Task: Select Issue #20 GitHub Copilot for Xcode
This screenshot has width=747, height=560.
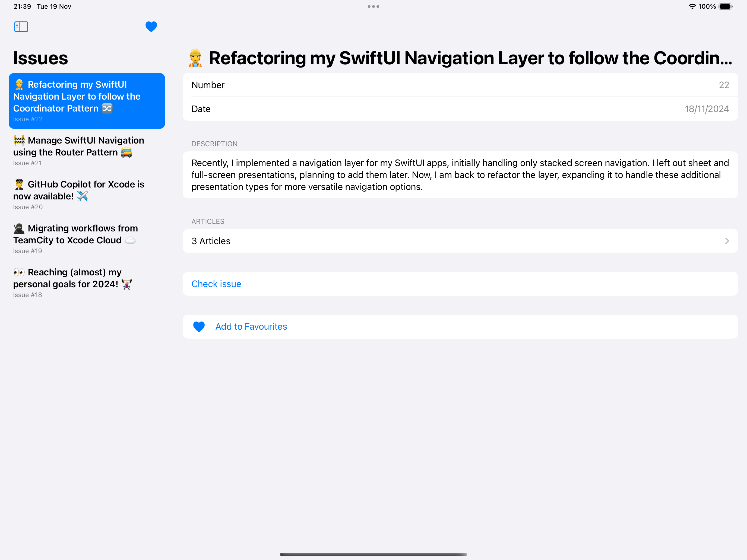Action: coord(86,195)
